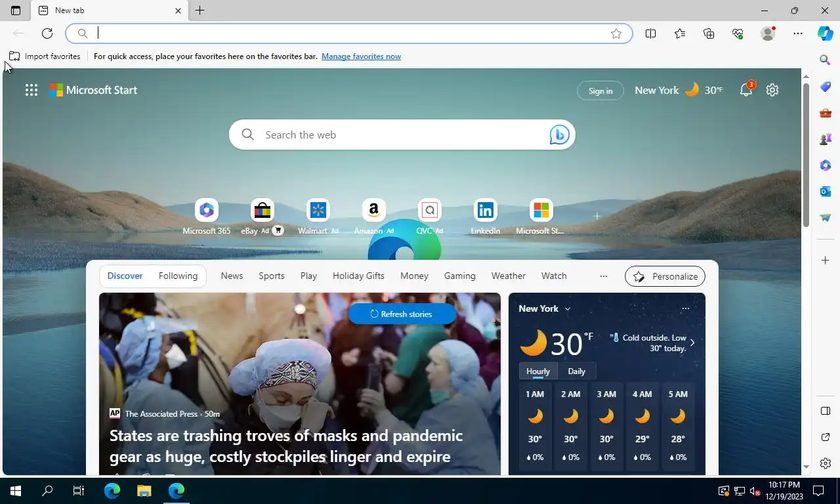Viewport: 840px width, 504px height.
Task: Open taskbar search magnifier
Action: point(47,491)
